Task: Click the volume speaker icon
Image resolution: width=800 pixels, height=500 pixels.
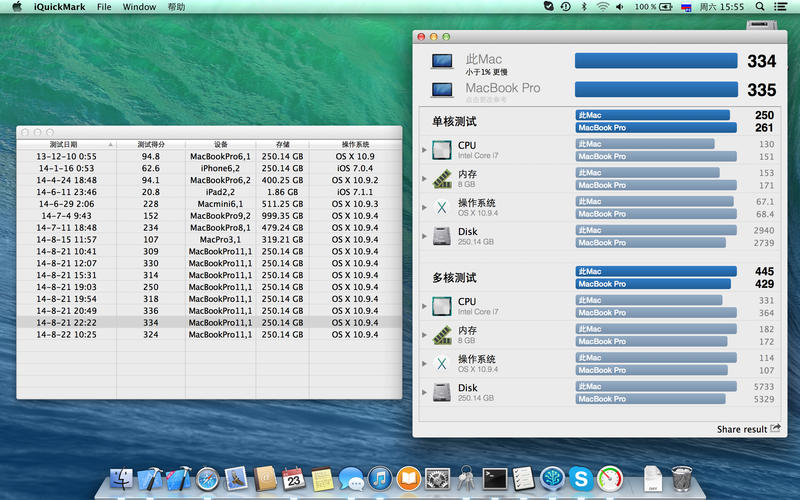Action: 620,7
